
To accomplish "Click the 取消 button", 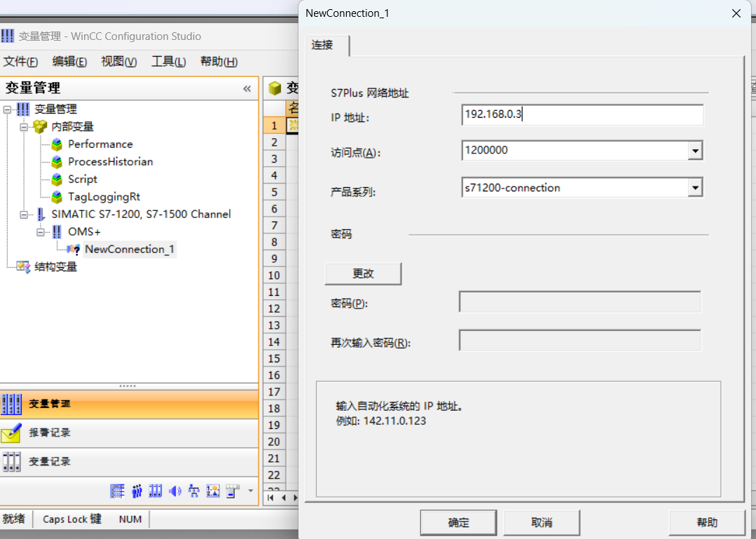I will [542, 523].
